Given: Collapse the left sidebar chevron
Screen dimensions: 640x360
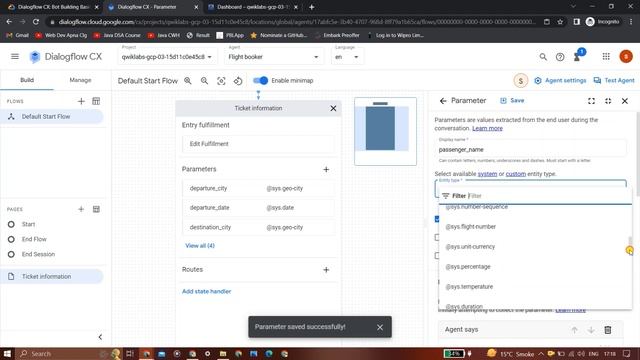Looking at the screenshot, I should (100, 337).
